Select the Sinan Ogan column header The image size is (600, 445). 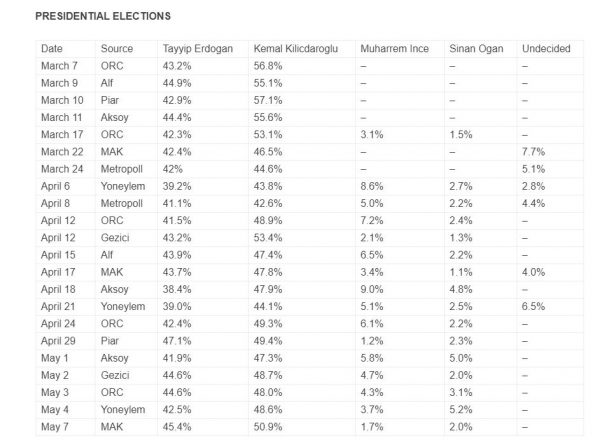(475, 48)
